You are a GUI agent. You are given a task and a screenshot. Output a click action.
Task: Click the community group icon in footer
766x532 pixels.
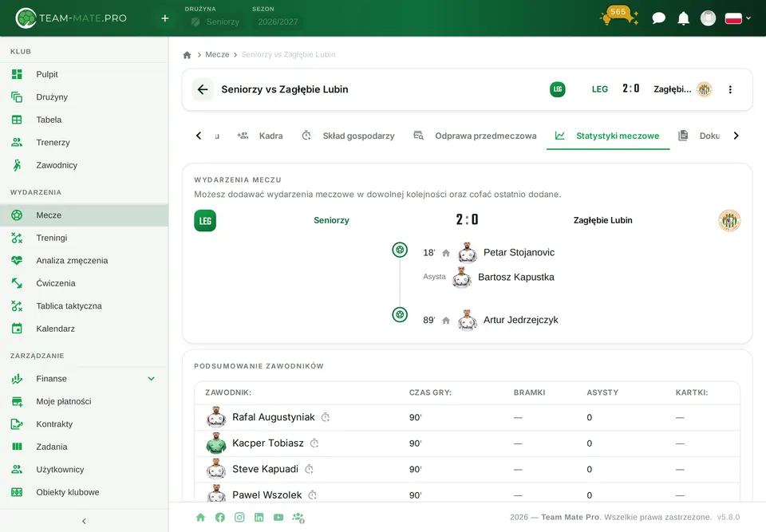coord(298,518)
